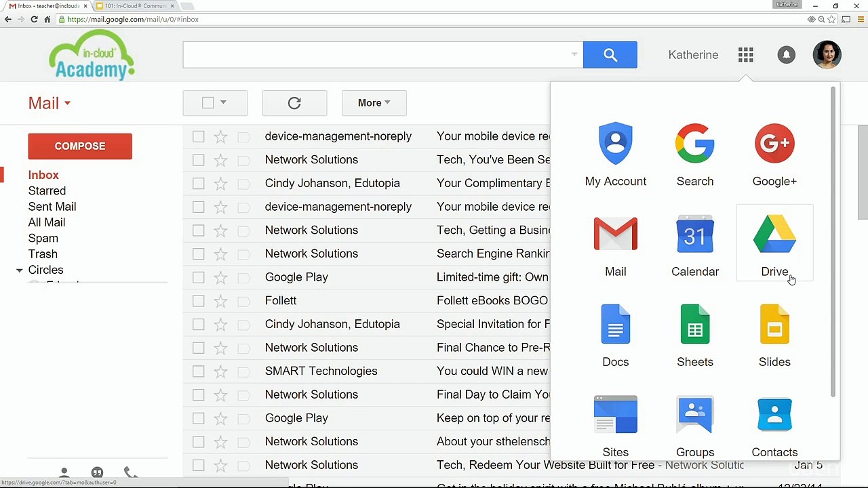Tick the Follett email checkbox

point(198,301)
